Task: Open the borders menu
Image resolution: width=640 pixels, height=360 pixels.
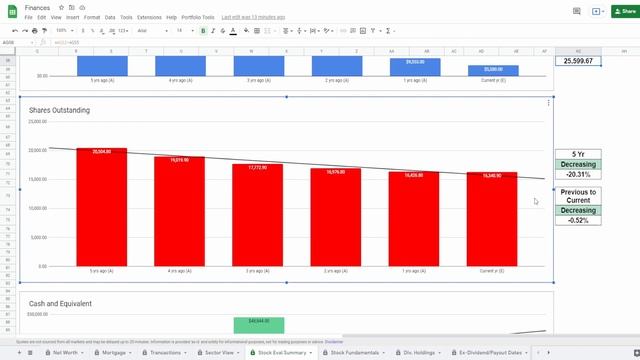Action: pyautogui.click(x=257, y=31)
